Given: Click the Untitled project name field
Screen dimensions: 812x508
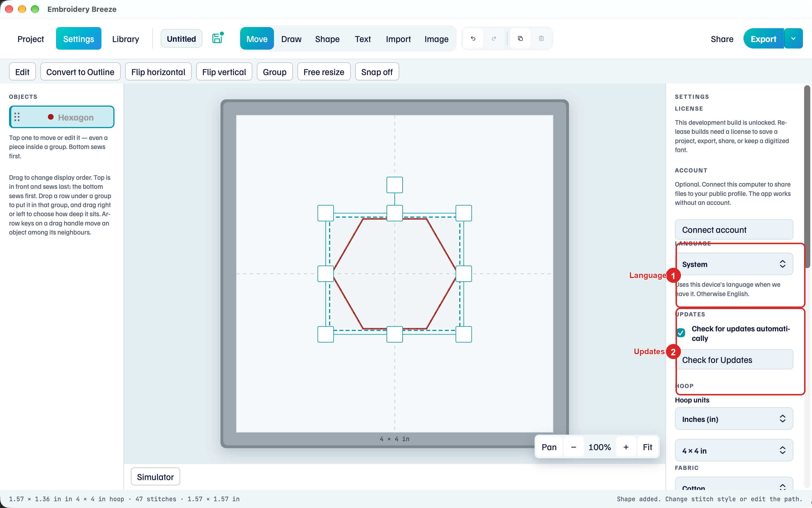Looking at the screenshot, I should [x=181, y=39].
